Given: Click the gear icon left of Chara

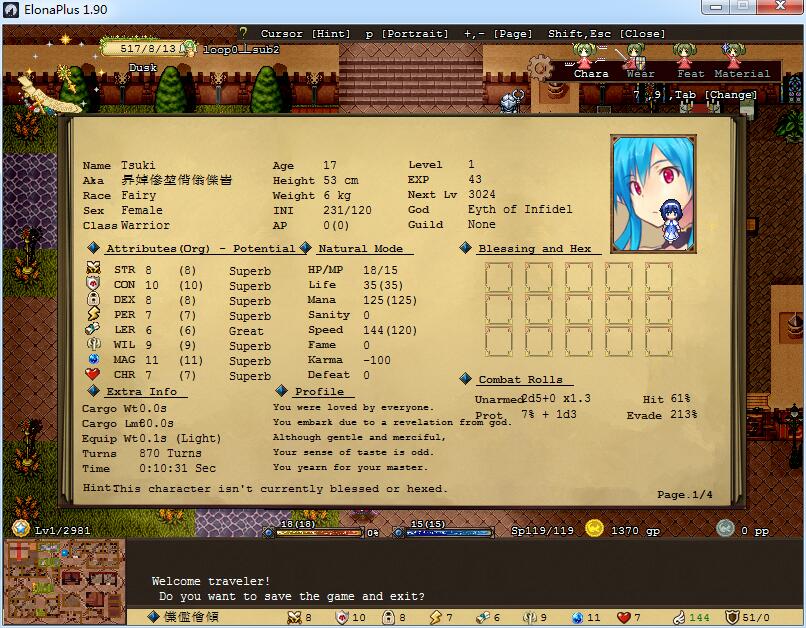Looking at the screenshot, I should point(541,68).
